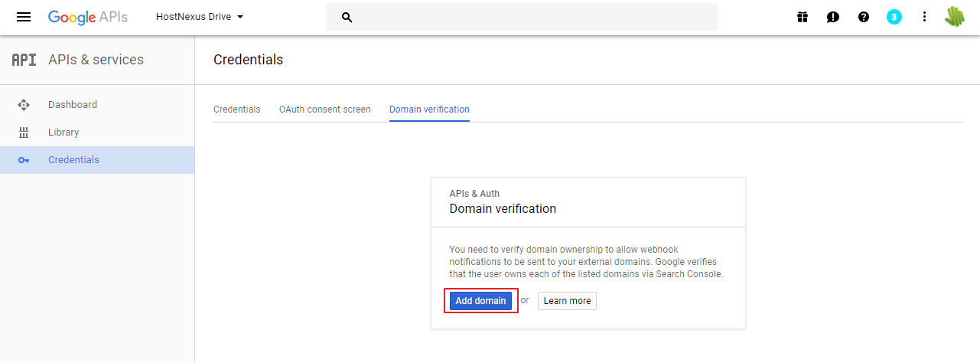Open the help question mark icon
980x363 pixels.
(864, 17)
